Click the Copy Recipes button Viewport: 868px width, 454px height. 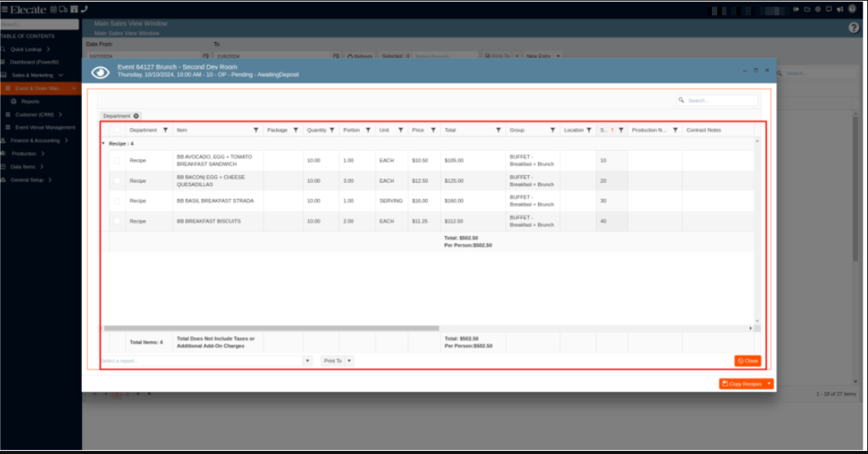(x=742, y=384)
